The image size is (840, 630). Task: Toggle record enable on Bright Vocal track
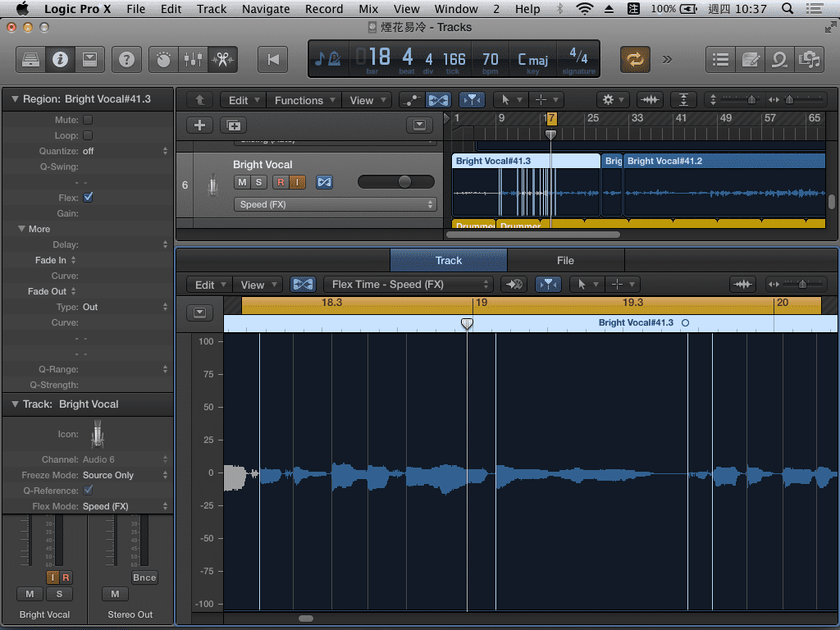point(281,182)
